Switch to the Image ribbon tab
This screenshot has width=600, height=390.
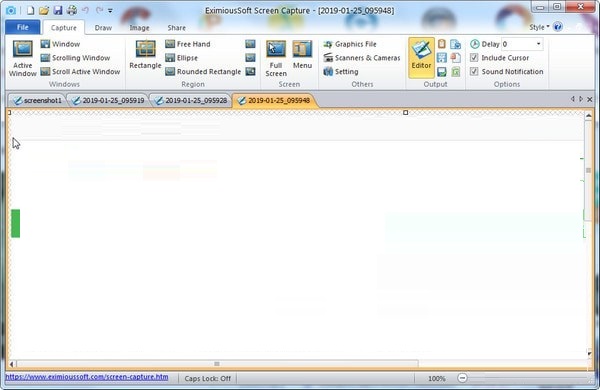[139, 28]
